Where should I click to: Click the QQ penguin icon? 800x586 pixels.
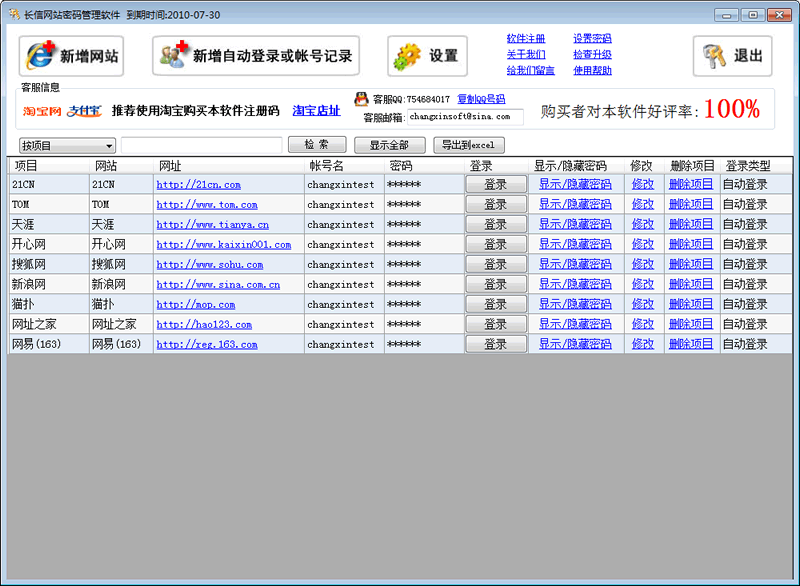click(x=361, y=99)
